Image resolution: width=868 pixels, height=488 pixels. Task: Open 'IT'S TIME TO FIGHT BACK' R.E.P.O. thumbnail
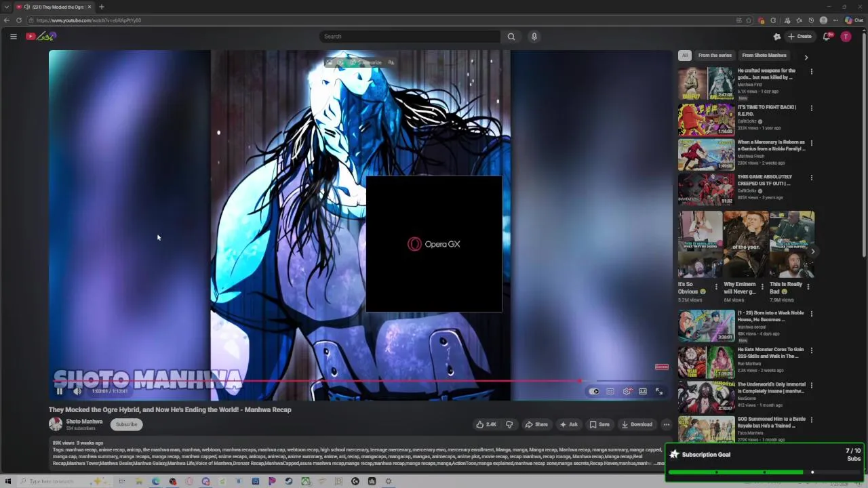coord(706,119)
